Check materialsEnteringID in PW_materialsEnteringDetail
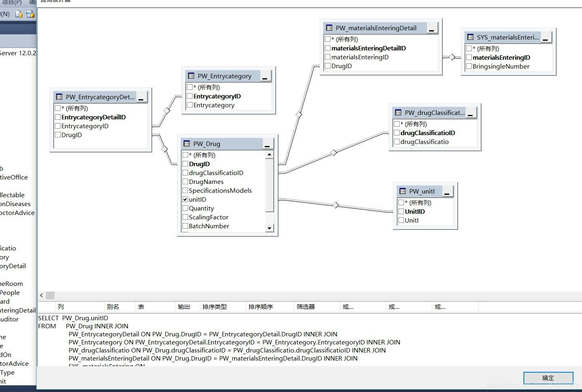The image size is (582, 392). 328,57
